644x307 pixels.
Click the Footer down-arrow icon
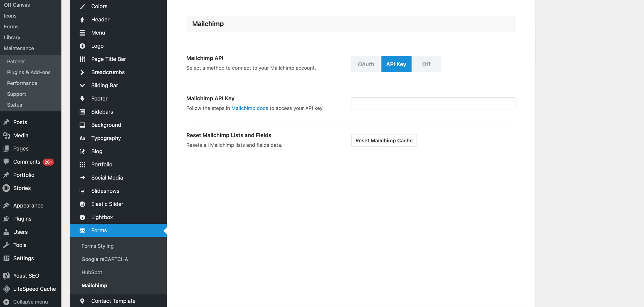pyautogui.click(x=82, y=98)
